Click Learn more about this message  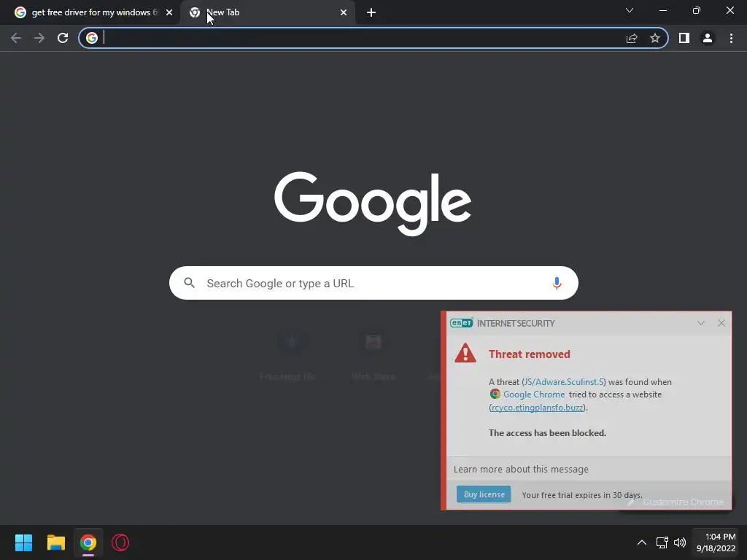coord(521,470)
